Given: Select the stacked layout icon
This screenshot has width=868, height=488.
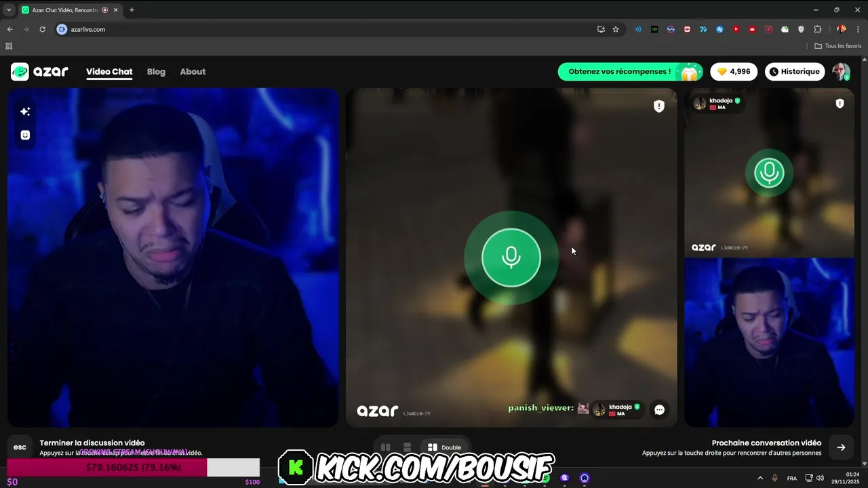Looking at the screenshot, I should point(407,447).
